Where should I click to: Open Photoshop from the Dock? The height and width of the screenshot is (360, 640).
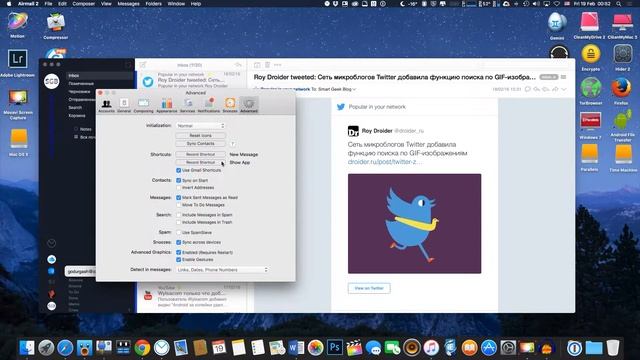pyautogui.click(x=335, y=347)
